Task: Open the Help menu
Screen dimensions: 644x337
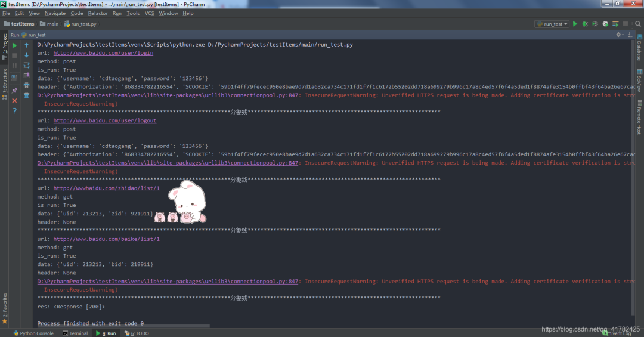Action: tap(188, 13)
